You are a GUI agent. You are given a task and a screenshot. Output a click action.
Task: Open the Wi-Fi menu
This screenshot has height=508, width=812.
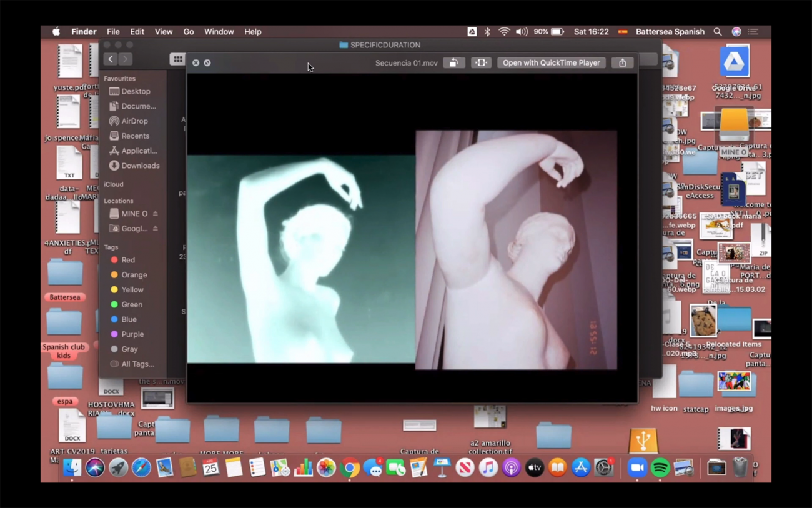tap(504, 32)
